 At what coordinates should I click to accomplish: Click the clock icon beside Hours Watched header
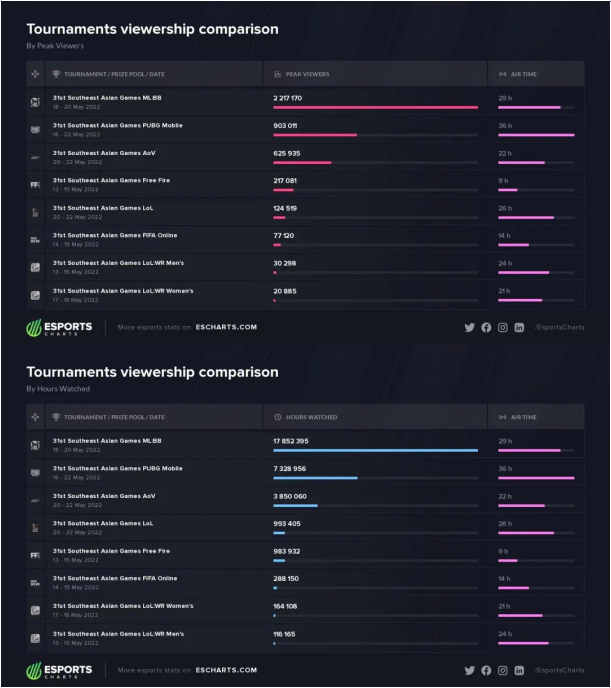[x=277, y=417]
